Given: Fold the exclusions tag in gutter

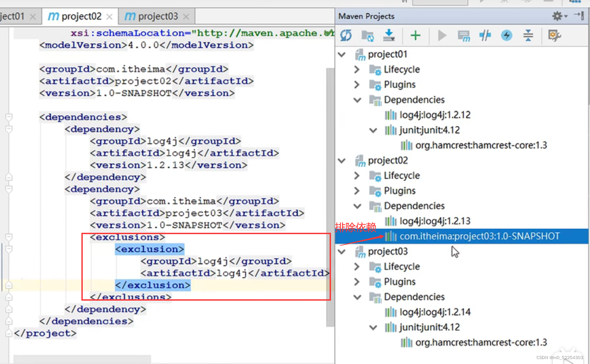Looking at the screenshot, I should tap(8, 237).
